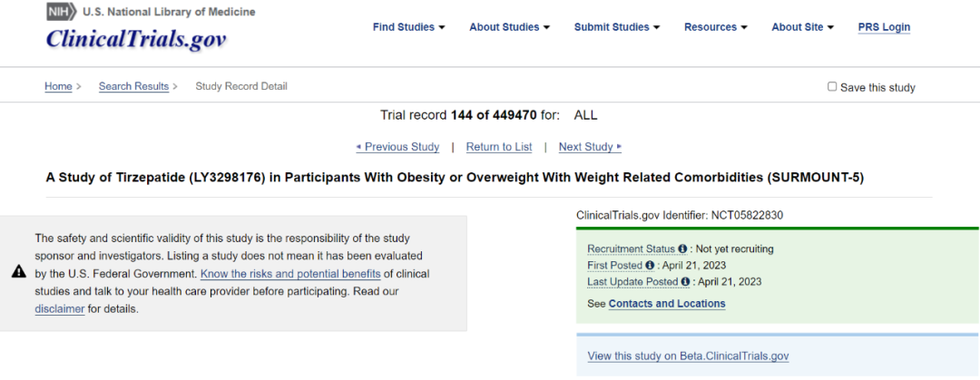
Task: Open the Home breadcrumb link
Action: pos(58,86)
